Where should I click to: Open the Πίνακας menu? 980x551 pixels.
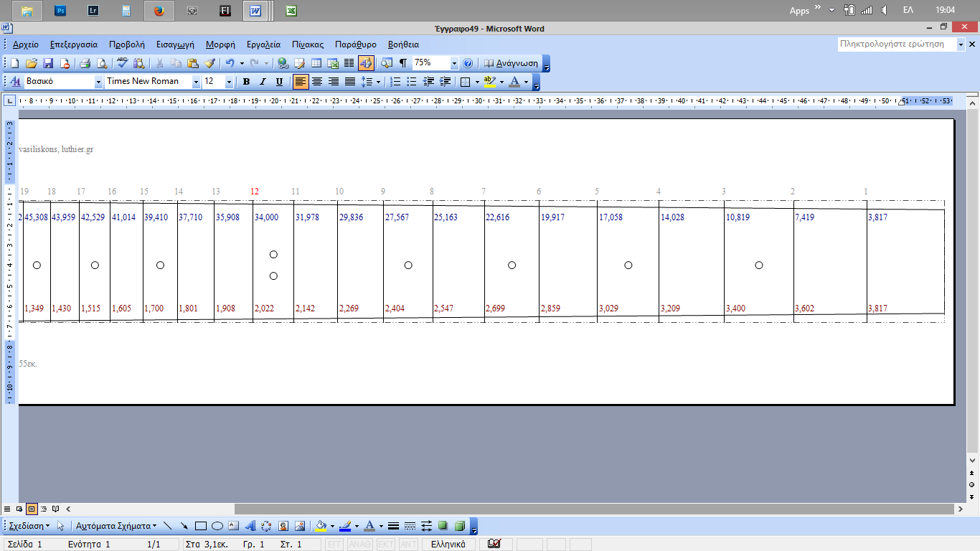308,44
